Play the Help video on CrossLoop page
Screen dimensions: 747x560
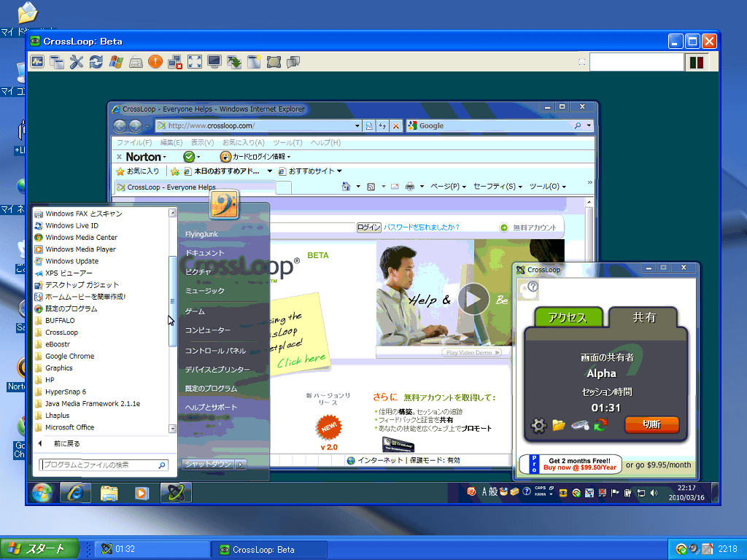click(473, 299)
